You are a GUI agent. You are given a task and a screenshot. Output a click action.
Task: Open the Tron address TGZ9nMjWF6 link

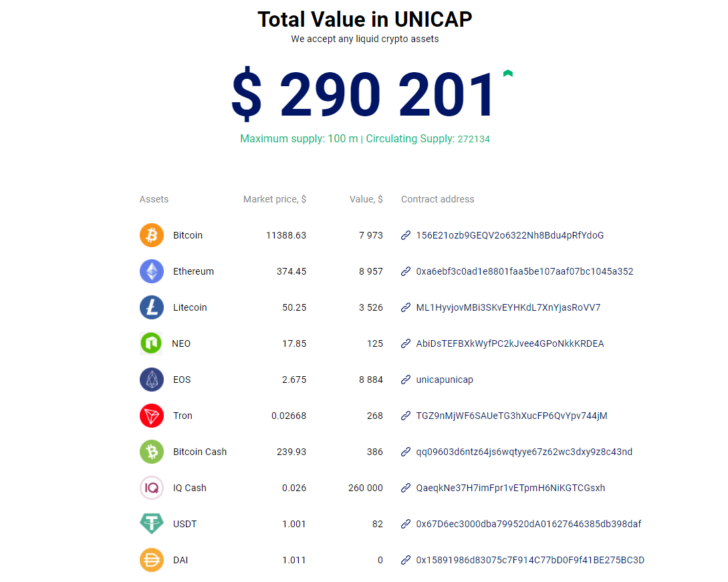click(511, 416)
